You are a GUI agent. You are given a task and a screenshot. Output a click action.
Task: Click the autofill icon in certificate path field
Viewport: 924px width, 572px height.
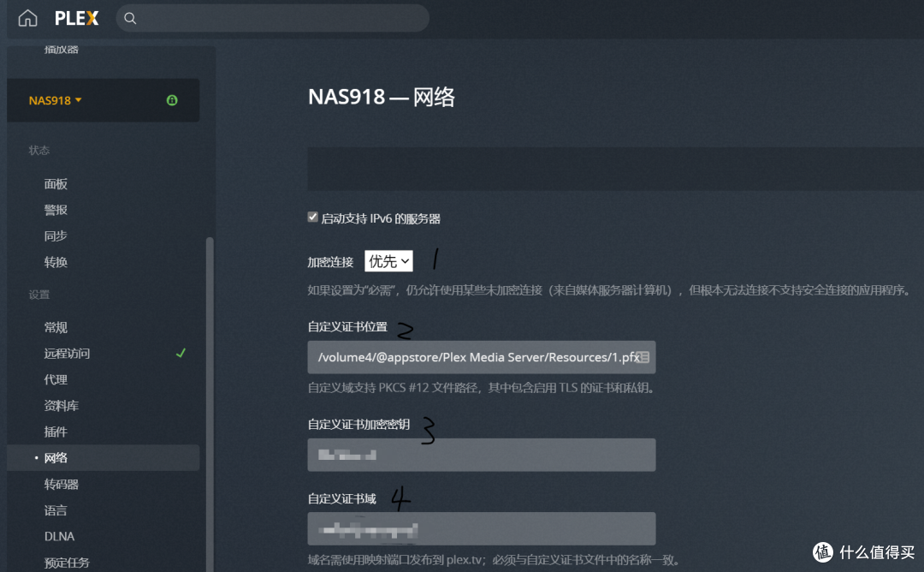[644, 357]
